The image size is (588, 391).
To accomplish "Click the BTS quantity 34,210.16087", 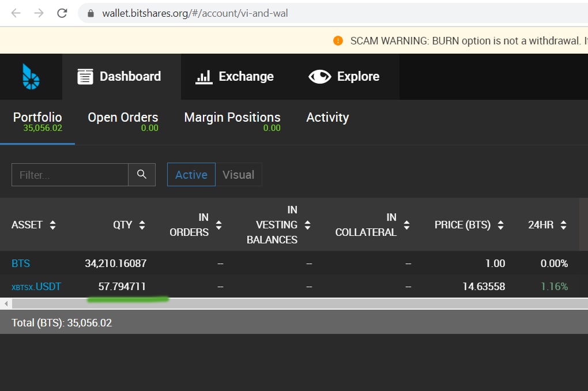I will [115, 264].
